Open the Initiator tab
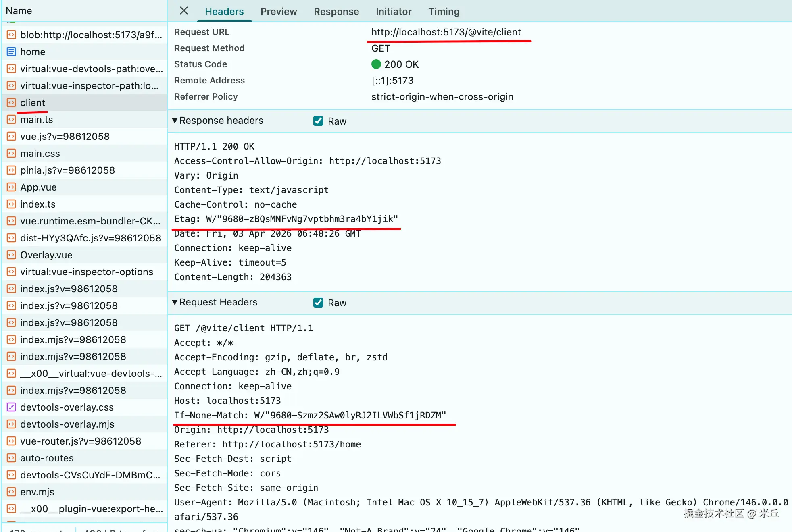 [393, 12]
